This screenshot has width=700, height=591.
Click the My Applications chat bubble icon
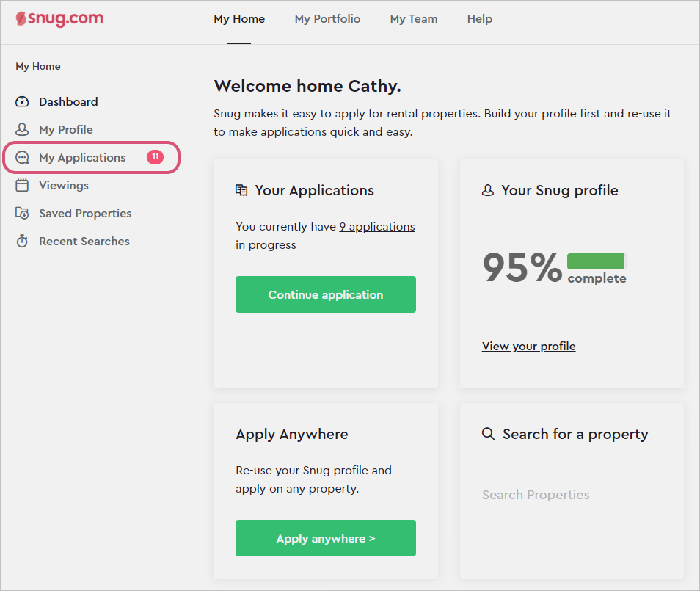[22, 157]
